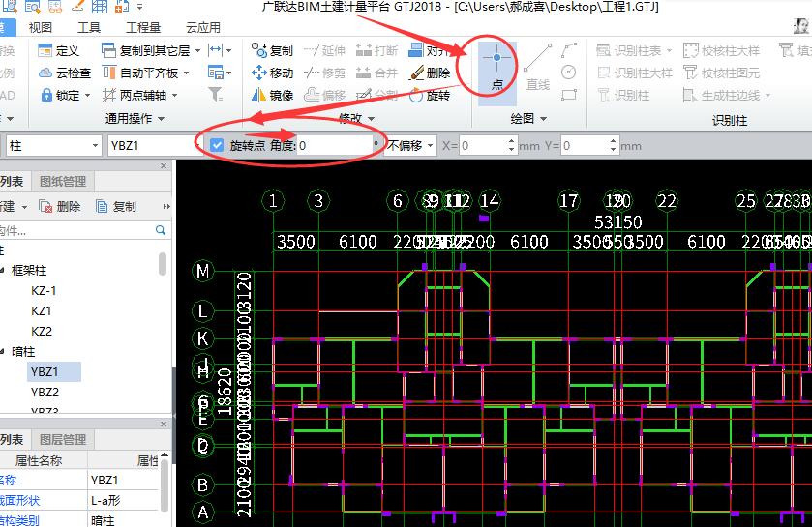Screen dimensions: 812x527
Task: Click the 移动 move tool
Action: click(272, 73)
